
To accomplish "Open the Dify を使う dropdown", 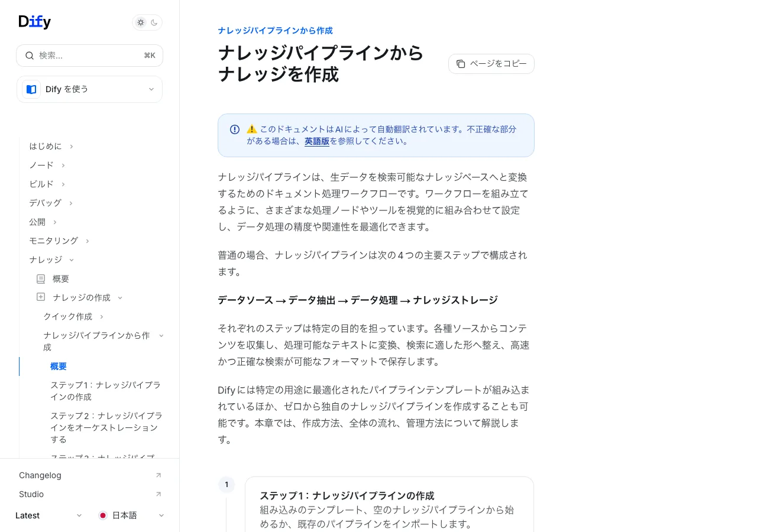I will [89, 89].
